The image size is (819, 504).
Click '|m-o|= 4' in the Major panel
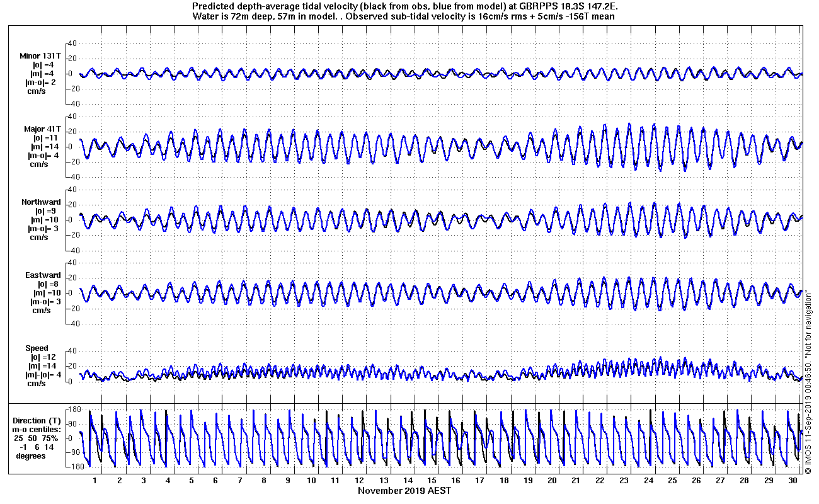[44, 155]
